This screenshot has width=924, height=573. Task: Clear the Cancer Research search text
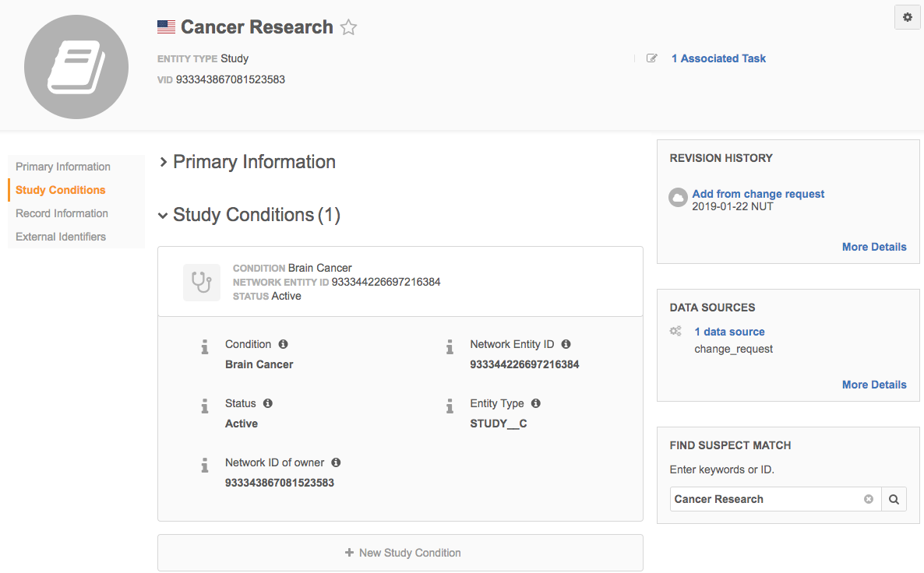point(869,499)
